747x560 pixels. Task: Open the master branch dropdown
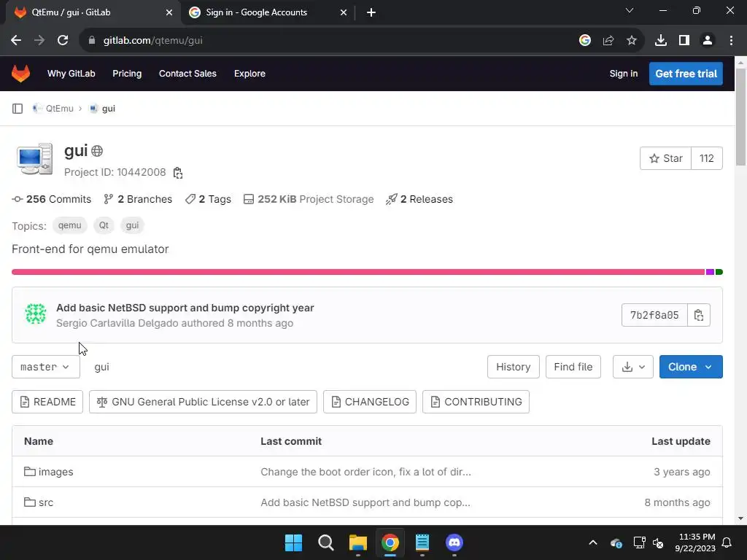click(46, 367)
